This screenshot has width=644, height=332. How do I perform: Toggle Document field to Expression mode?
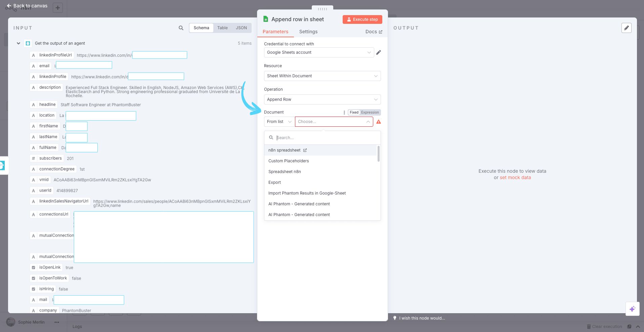(x=370, y=113)
